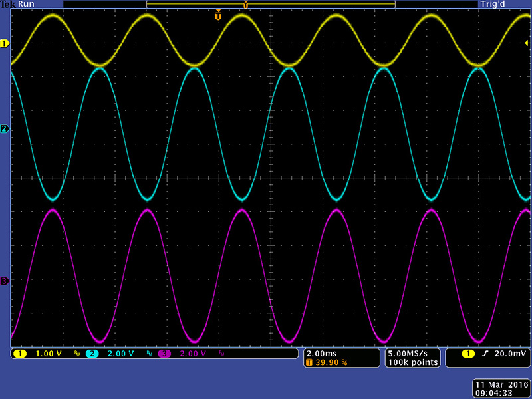Click the Tek logo in top corner
Image resolution: width=532 pixels, height=399 pixels.
9,4
